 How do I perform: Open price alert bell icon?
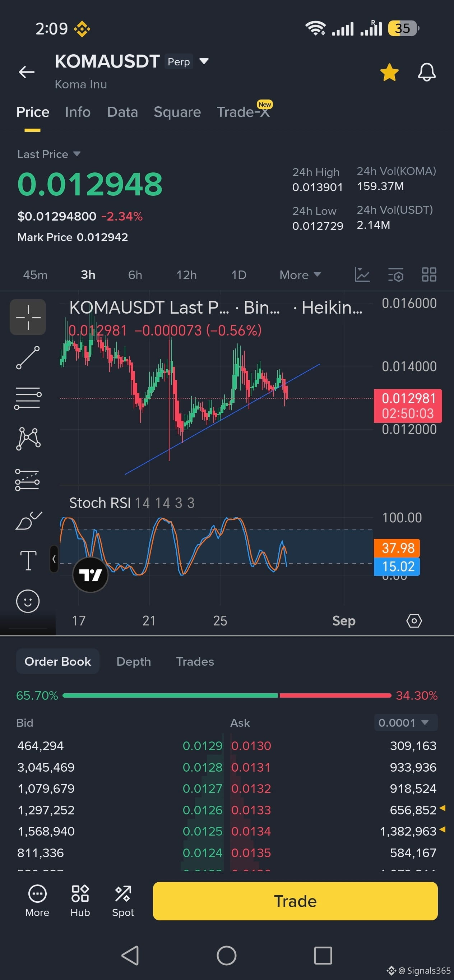427,72
